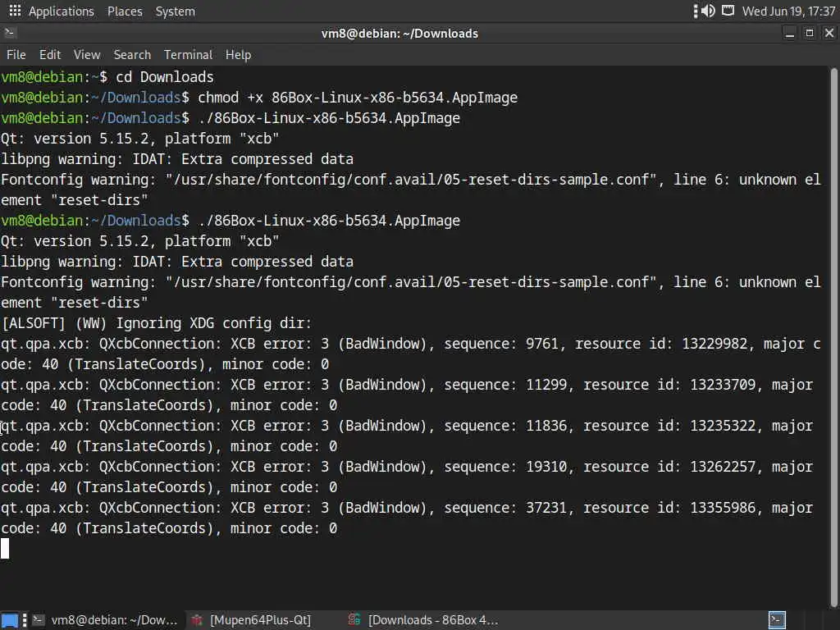840x630 pixels.
Task: Minimize the terminal window
Action: (x=790, y=33)
